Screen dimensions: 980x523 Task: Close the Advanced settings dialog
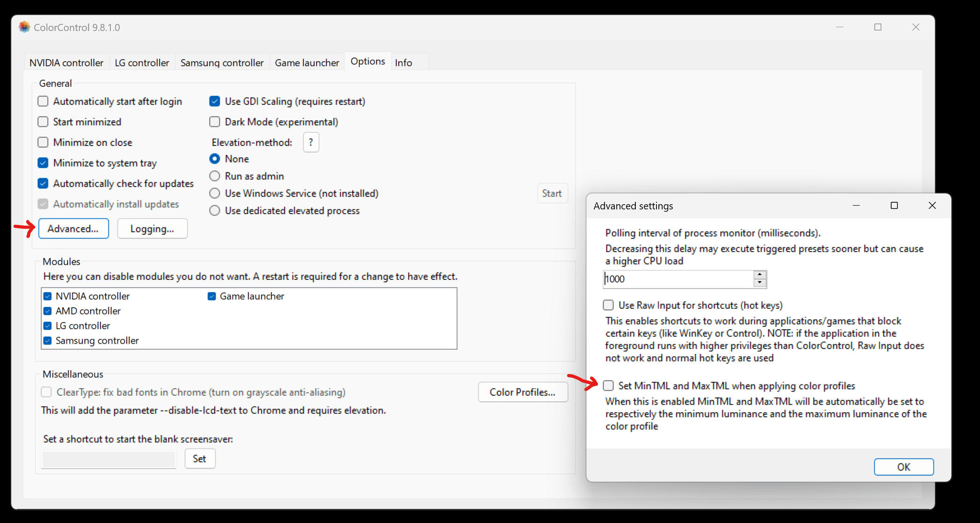click(x=932, y=206)
